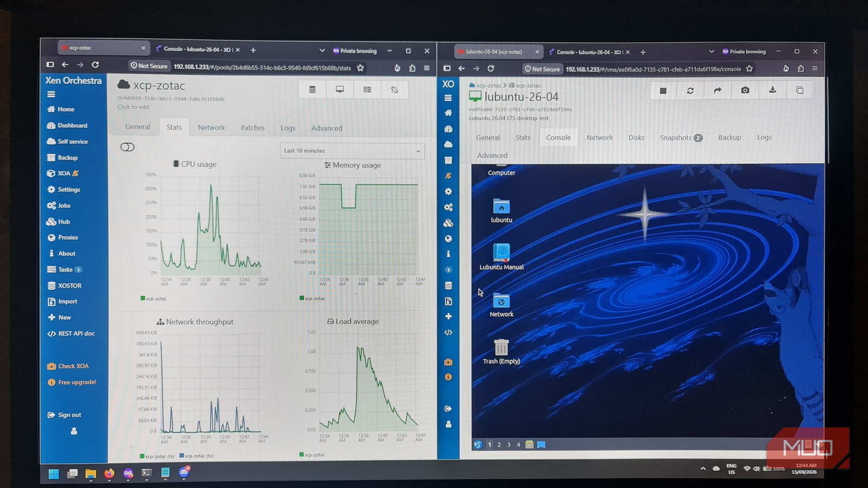
Task: Take a VM snapshot using the camera icon
Action: (745, 91)
